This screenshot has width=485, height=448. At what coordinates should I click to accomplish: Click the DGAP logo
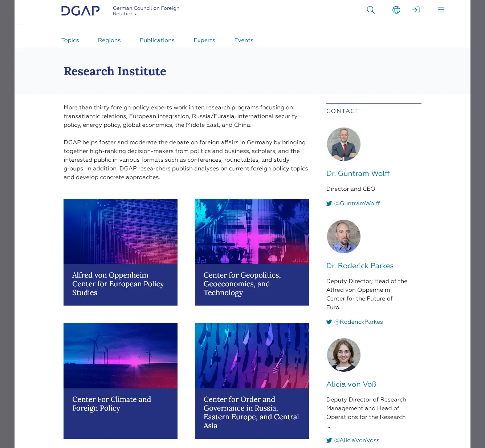[x=81, y=11]
